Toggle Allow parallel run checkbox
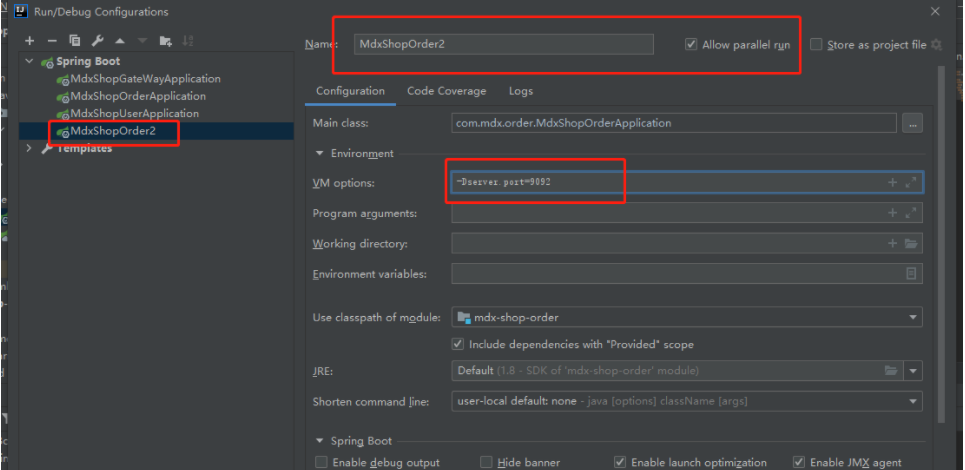 pyautogui.click(x=691, y=45)
